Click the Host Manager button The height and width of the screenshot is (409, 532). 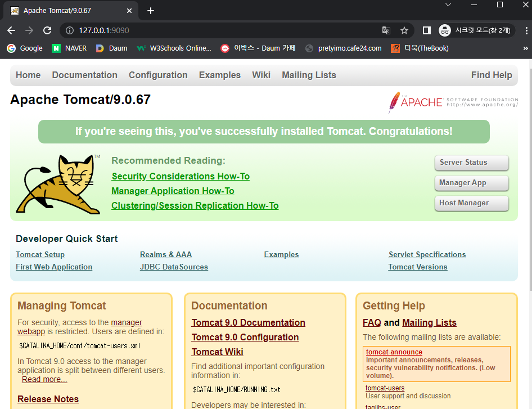pyautogui.click(x=472, y=203)
